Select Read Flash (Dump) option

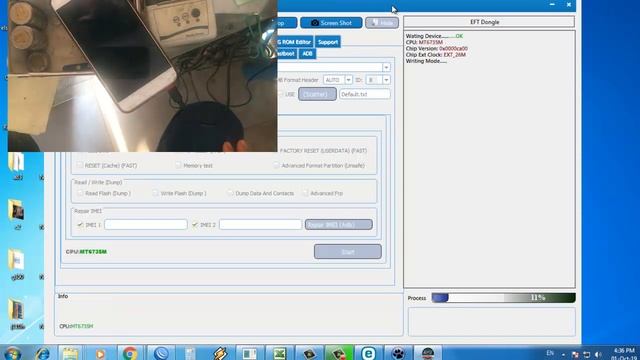(x=80, y=193)
